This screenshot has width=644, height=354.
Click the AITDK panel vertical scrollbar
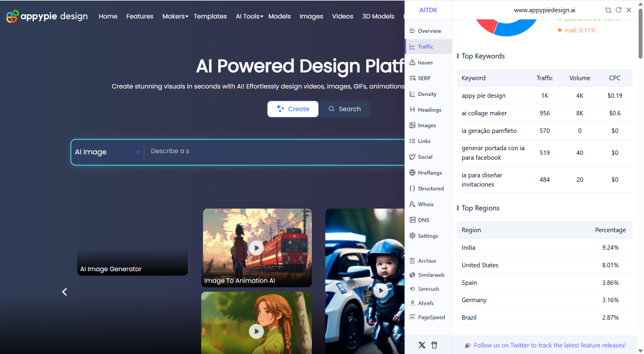640,34
